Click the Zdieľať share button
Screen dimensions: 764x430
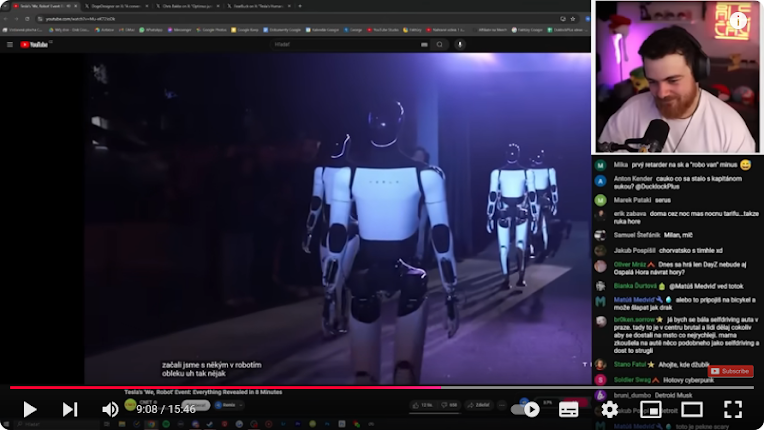point(478,405)
